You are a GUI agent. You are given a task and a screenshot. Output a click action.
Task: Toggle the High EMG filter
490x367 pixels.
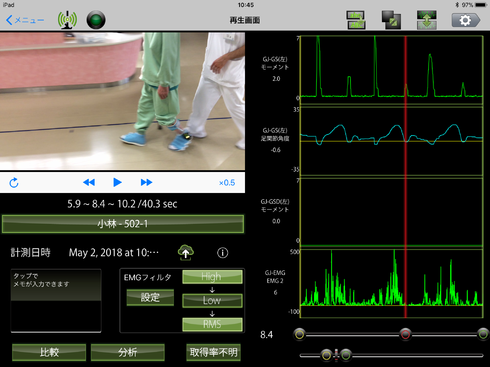point(212,277)
